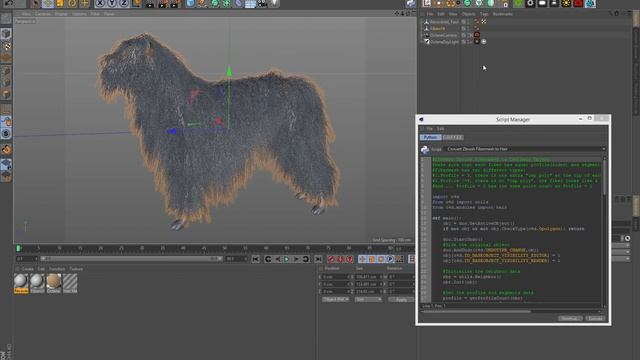Viewport: 640px width, 360px height.
Task: Open the Object (Rel) coordinate dropdown
Action: pos(336,299)
